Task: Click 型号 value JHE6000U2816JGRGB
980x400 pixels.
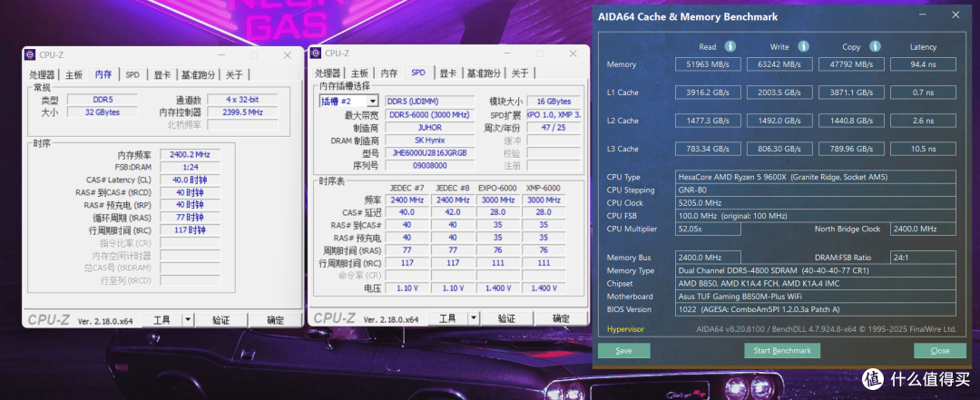Action: pyautogui.click(x=429, y=153)
